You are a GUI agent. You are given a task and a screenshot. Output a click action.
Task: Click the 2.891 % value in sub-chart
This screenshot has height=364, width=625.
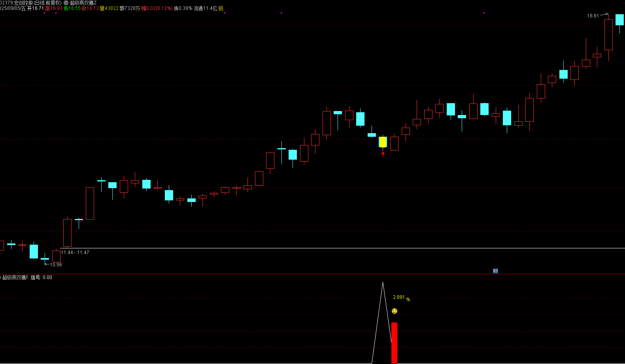401,298
